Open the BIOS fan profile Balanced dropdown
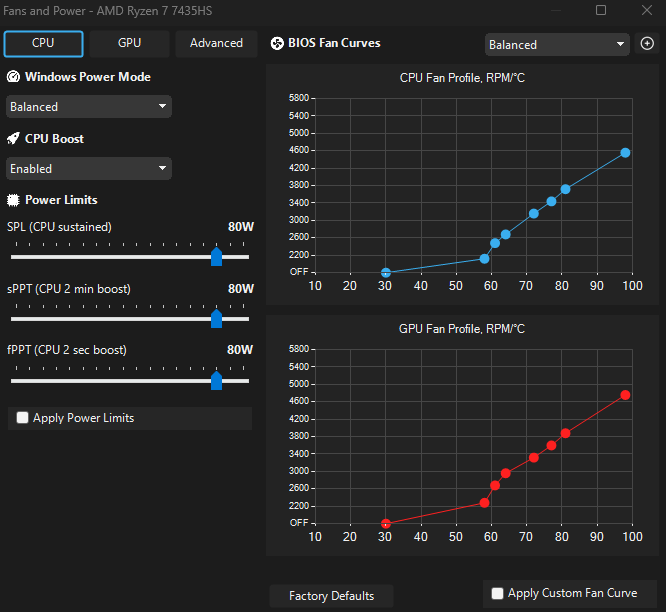Screen dimensions: 666x612 click(x=557, y=45)
